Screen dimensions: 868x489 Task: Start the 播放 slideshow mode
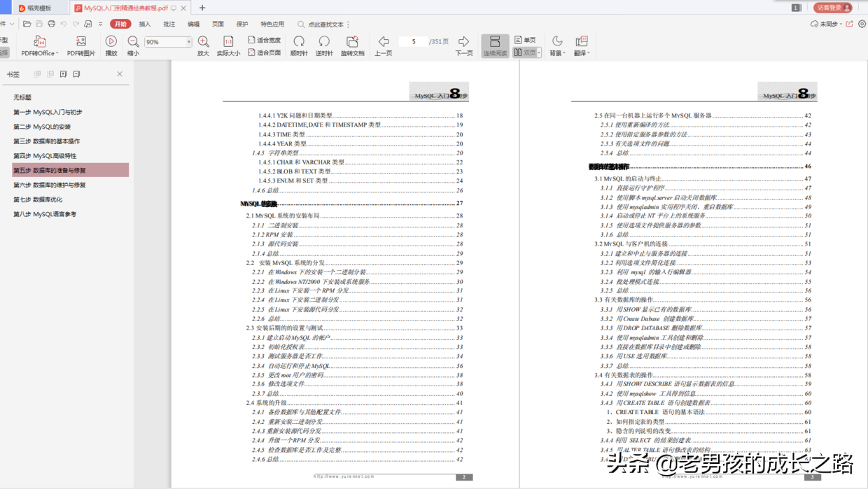[x=111, y=46]
